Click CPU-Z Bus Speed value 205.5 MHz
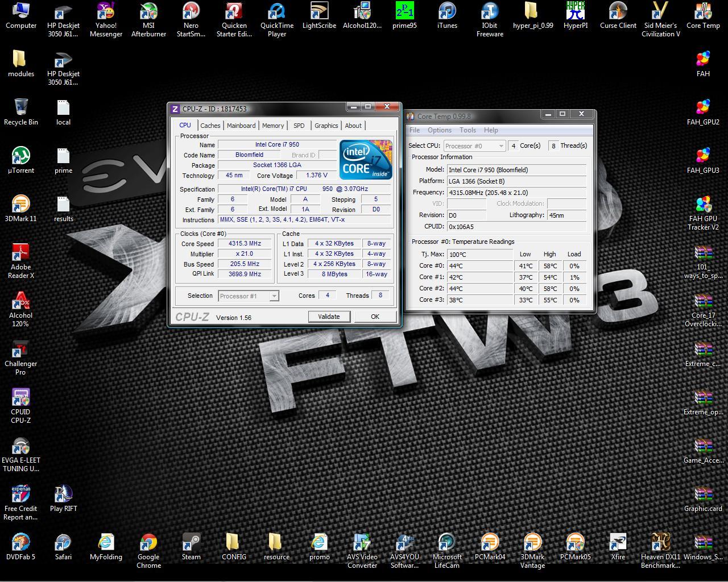The width and height of the screenshot is (728, 582). coord(245,264)
